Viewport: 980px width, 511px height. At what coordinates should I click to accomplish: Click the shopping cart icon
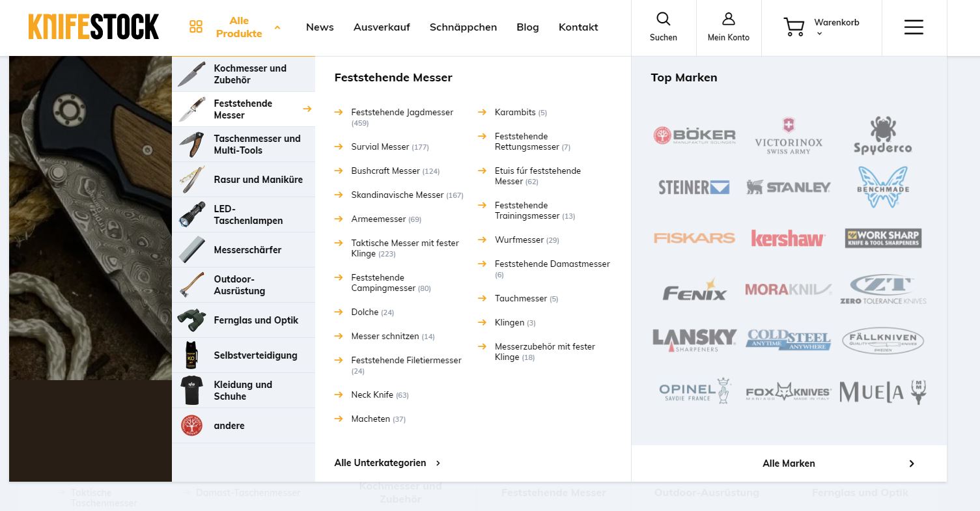794,27
